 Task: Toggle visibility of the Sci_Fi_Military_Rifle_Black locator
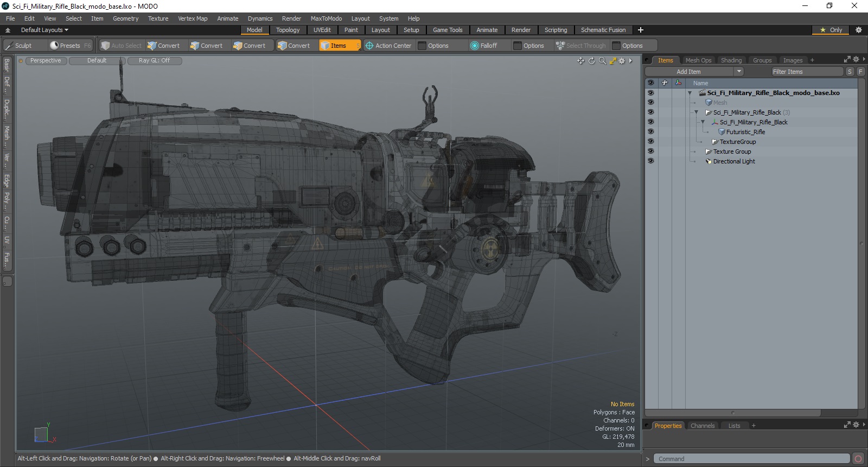[x=650, y=122]
